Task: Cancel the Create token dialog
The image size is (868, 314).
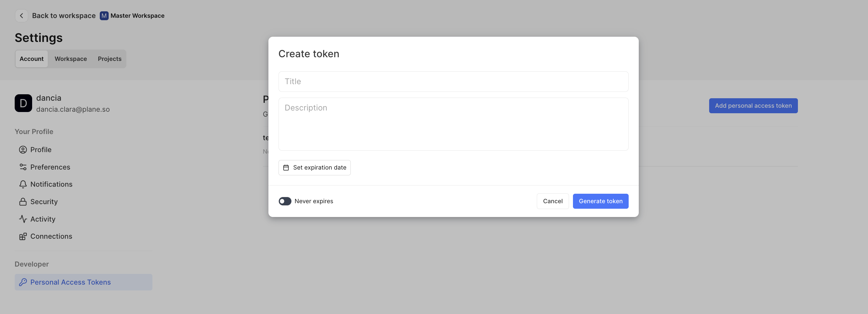Action: (x=553, y=201)
